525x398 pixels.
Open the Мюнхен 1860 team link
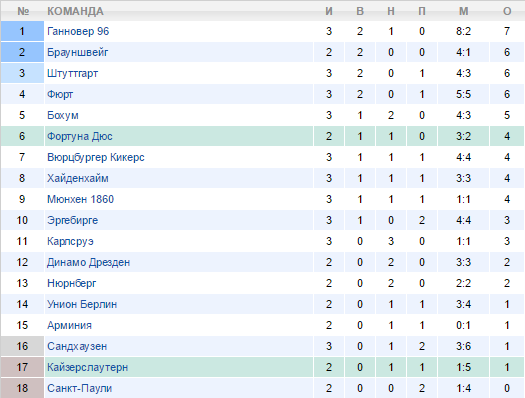pyautogui.click(x=80, y=199)
